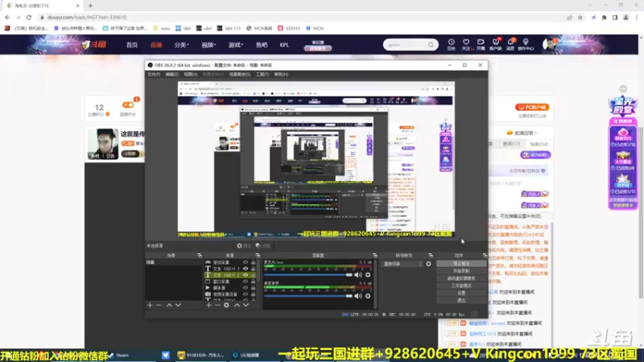Click start recording button in OBS controls
644x362 pixels.
(x=461, y=271)
